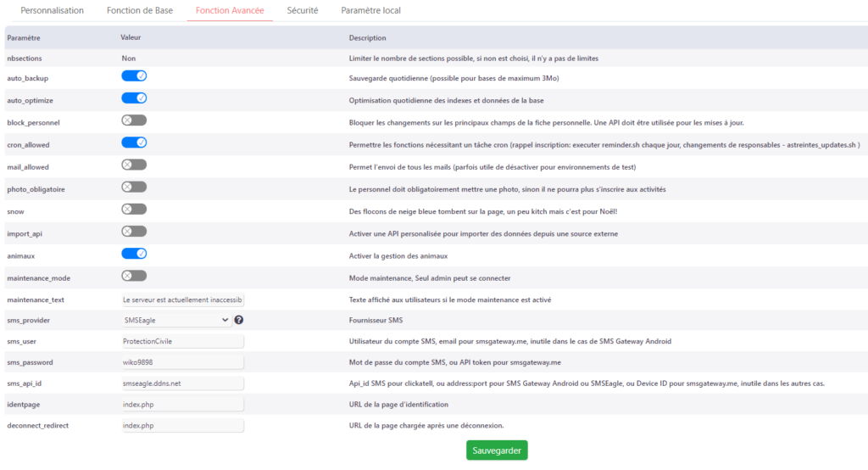Click the 'deconnect_redirect' parameter label
868x470 pixels.
(x=37, y=426)
